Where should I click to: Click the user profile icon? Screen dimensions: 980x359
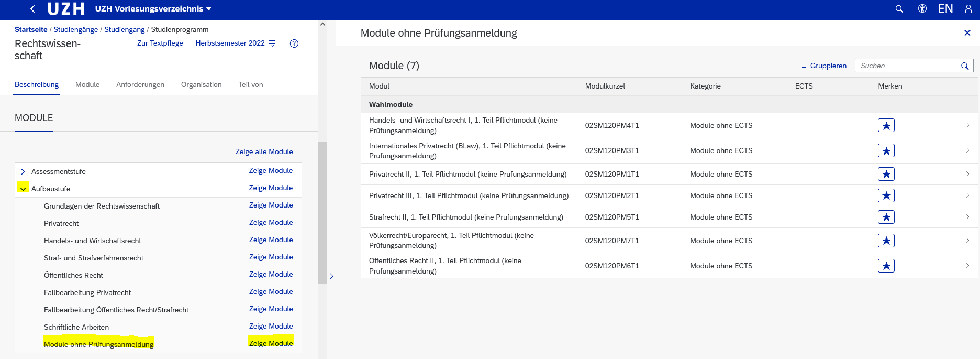pos(968,9)
